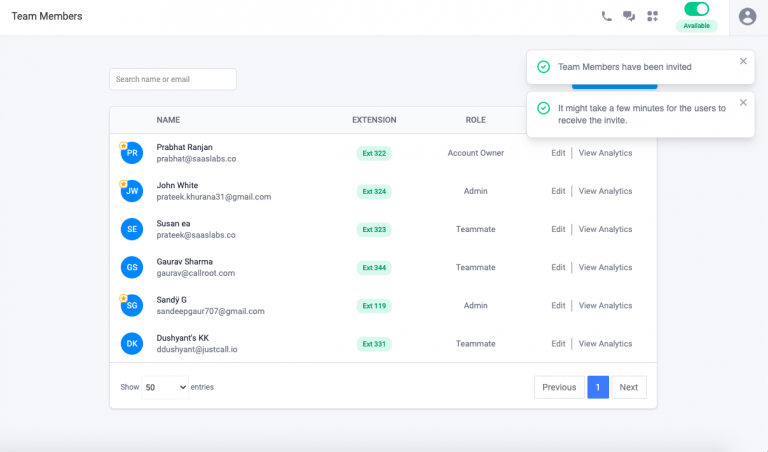This screenshot has height=452, width=768.
Task: Sort by the Name column header
Action: 168,120
